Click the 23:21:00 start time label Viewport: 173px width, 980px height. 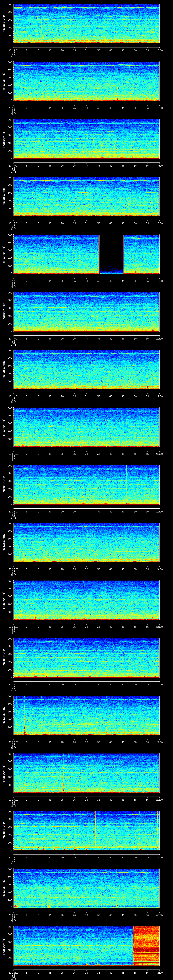(x=13, y=454)
